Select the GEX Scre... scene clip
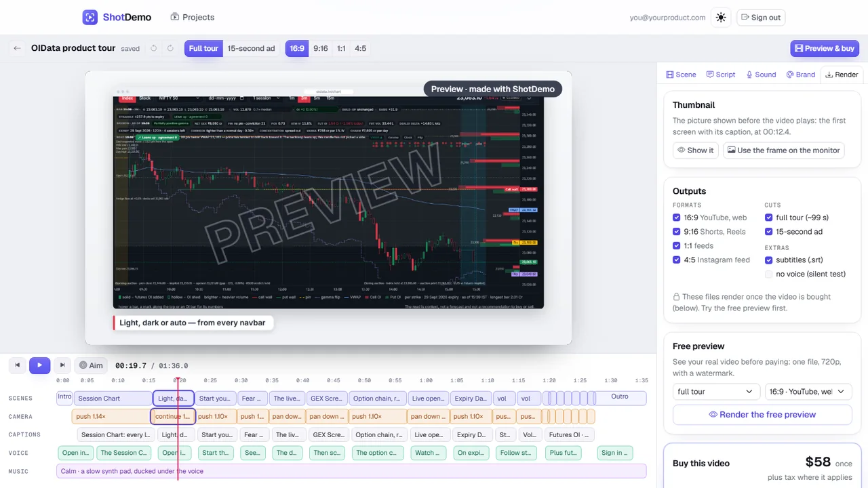The height and width of the screenshot is (488, 868). point(327,399)
